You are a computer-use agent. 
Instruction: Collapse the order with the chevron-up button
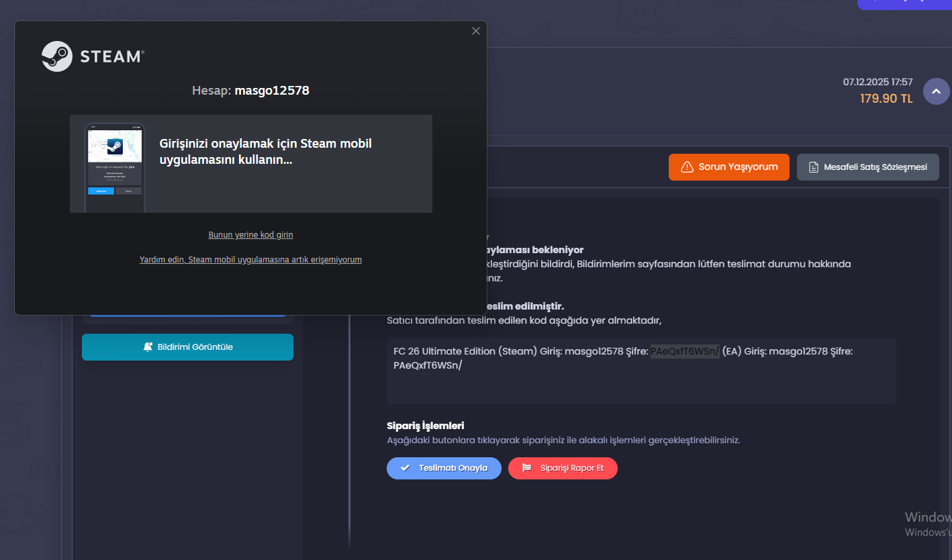click(x=937, y=91)
